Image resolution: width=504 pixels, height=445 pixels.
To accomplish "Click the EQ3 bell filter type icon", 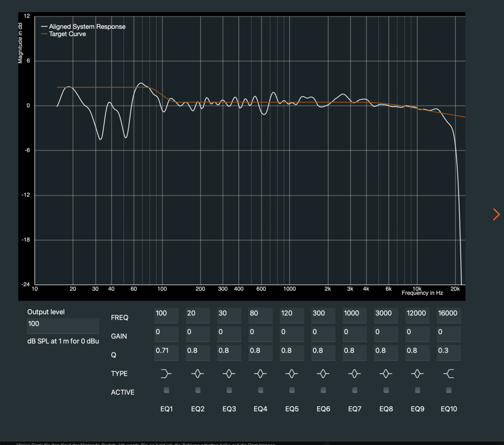I will click(x=229, y=373).
